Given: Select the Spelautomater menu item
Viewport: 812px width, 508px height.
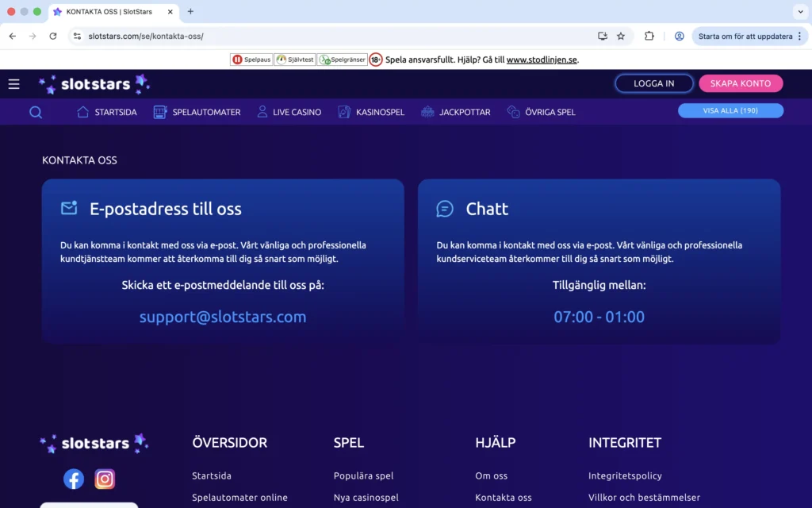Looking at the screenshot, I should 197,112.
